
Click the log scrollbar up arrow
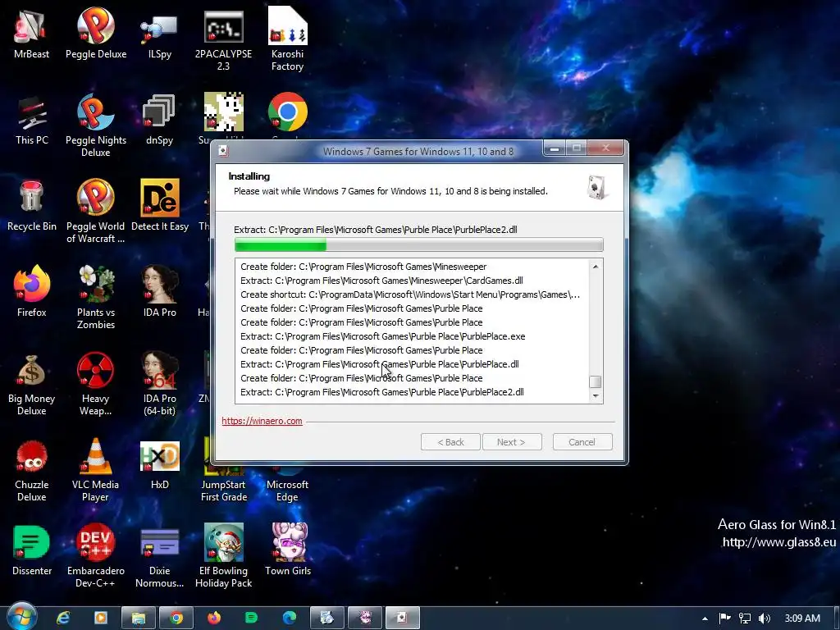596,267
